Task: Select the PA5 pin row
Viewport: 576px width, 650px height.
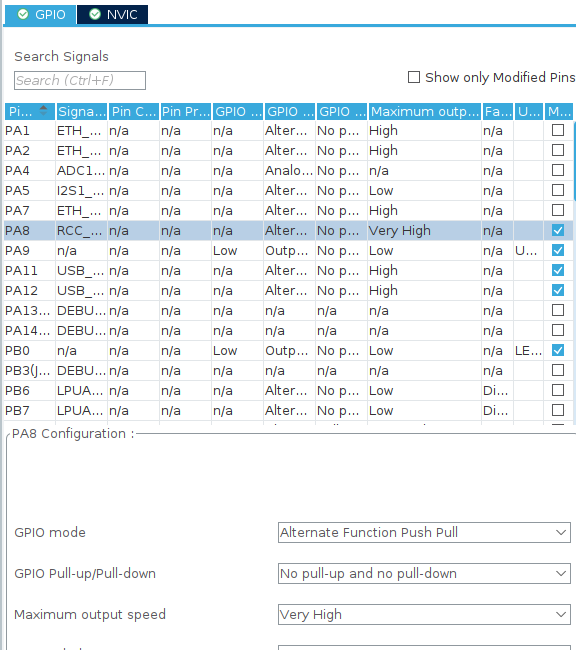Action: pyautogui.click(x=289, y=191)
